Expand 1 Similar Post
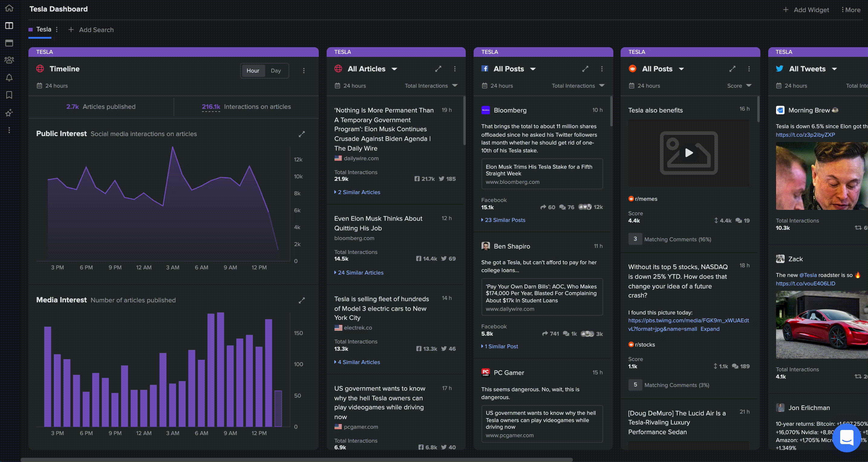 pos(500,346)
